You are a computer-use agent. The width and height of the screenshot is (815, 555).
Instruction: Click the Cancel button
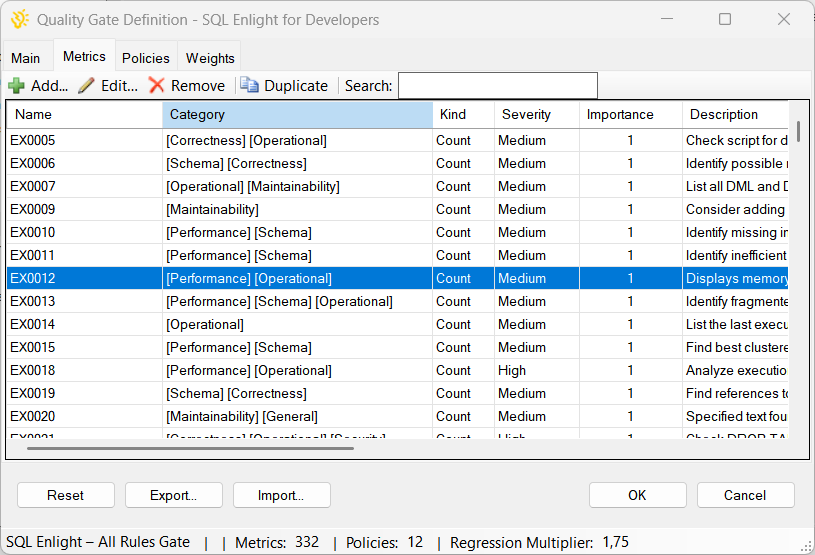745,495
